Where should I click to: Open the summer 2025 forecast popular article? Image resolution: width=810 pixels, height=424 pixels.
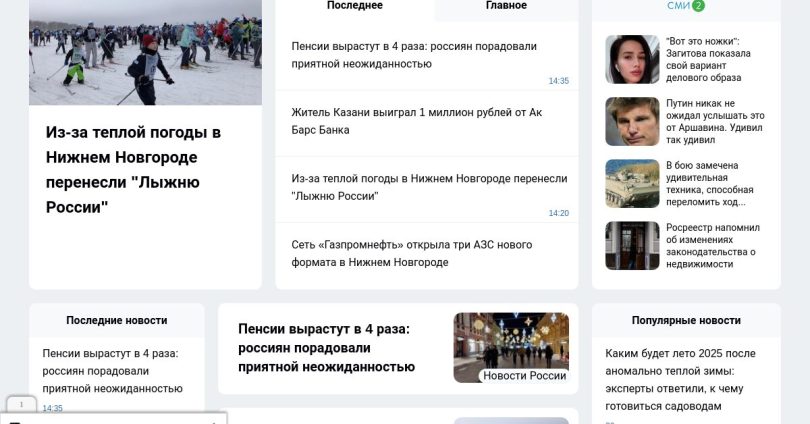pos(680,380)
